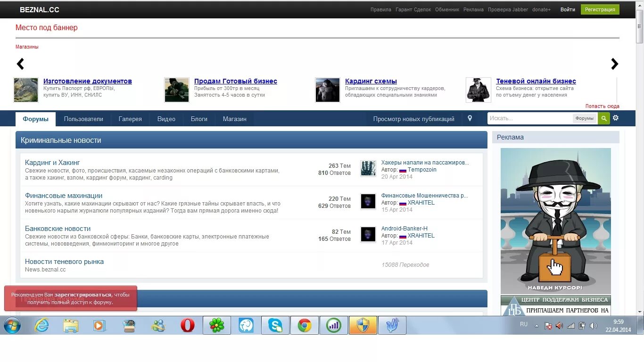Viewport: 644px width, 362px height.
Task: Click the network signal icon in the system tray
Action: click(570, 325)
